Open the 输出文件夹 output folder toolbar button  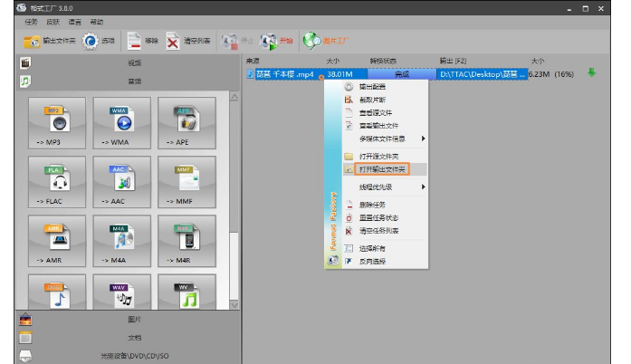49,41
